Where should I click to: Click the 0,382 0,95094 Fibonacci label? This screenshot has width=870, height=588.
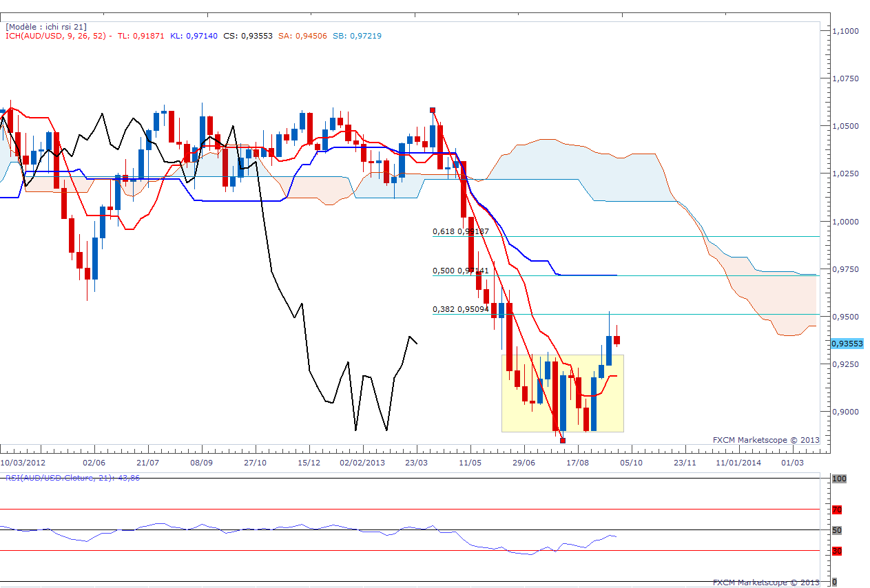461,309
